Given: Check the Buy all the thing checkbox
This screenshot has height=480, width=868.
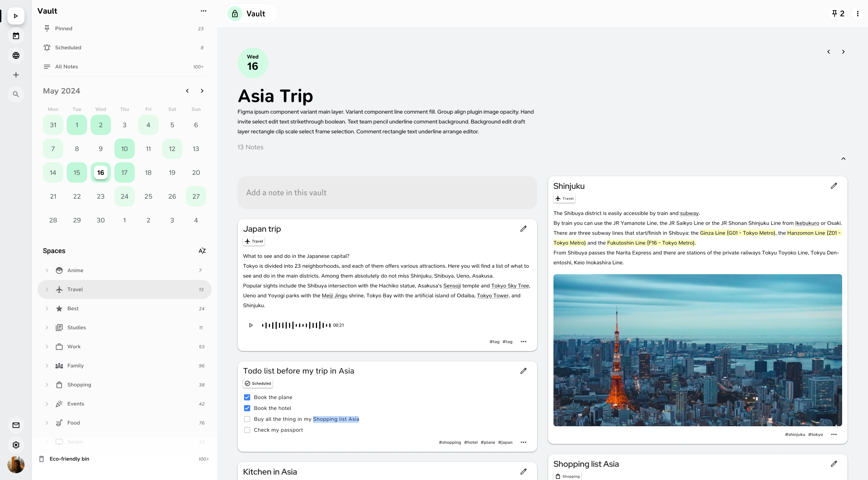Looking at the screenshot, I should tap(247, 419).
